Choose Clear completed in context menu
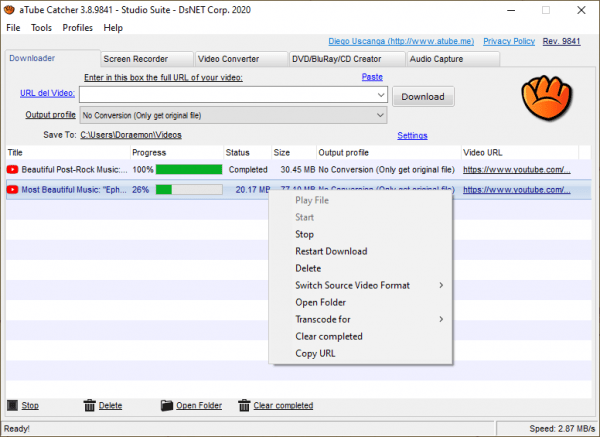This screenshot has height=437, width=600. click(360, 336)
